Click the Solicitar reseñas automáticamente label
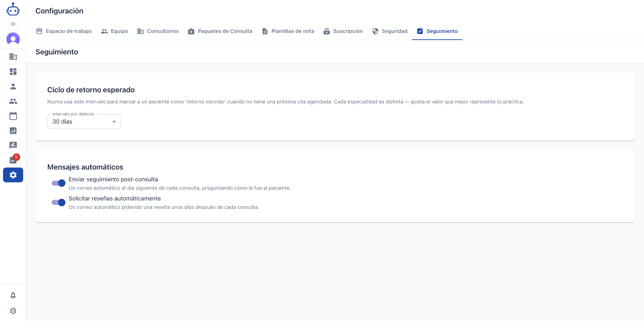644x321 pixels. coord(115,198)
